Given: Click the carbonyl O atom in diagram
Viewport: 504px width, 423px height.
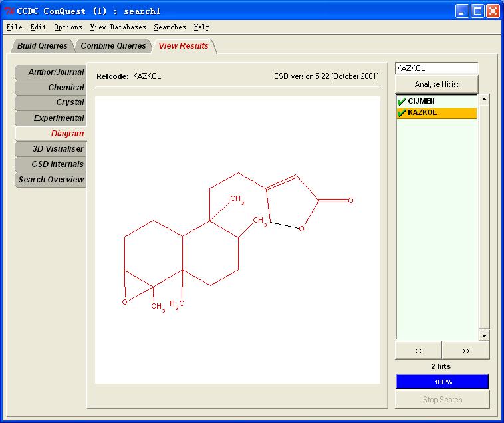Looking at the screenshot, I should click(x=350, y=200).
